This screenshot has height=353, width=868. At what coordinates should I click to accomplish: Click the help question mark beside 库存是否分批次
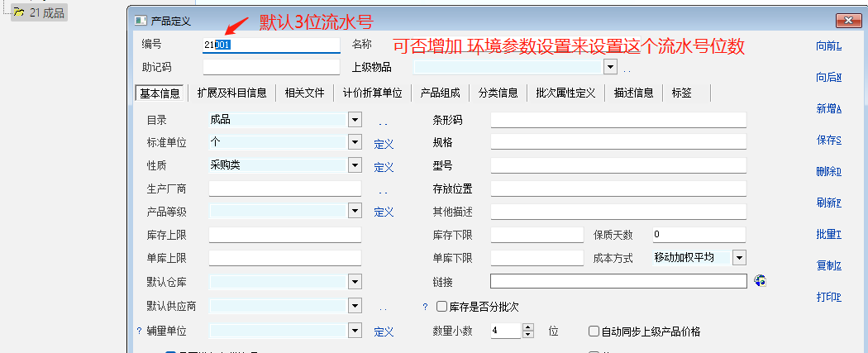[x=425, y=307]
